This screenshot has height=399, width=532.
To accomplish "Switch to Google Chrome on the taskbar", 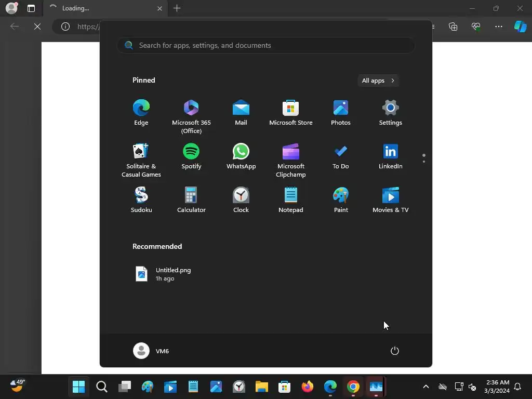I will point(353,387).
